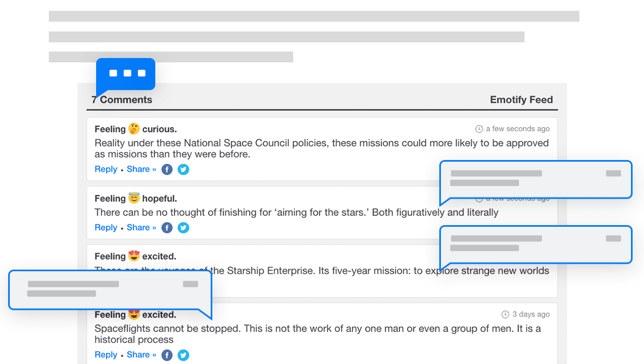Image resolution: width=644 pixels, height=364 pixels.
Task: Click the thinking-face emoji beside curious
Action: pos(134,129)
